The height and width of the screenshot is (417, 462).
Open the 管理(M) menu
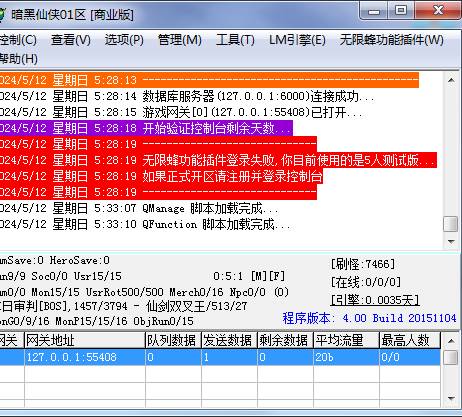[x=180, y=40]
